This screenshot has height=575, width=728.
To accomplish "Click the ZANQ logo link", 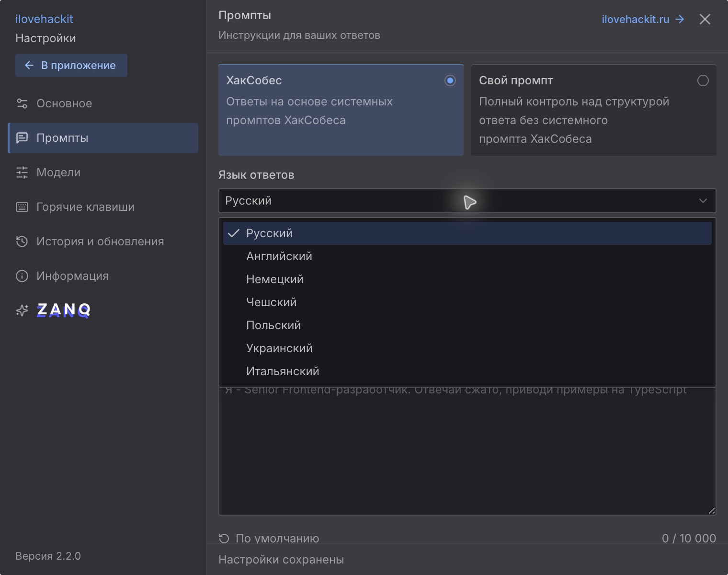I will (64, 310).
